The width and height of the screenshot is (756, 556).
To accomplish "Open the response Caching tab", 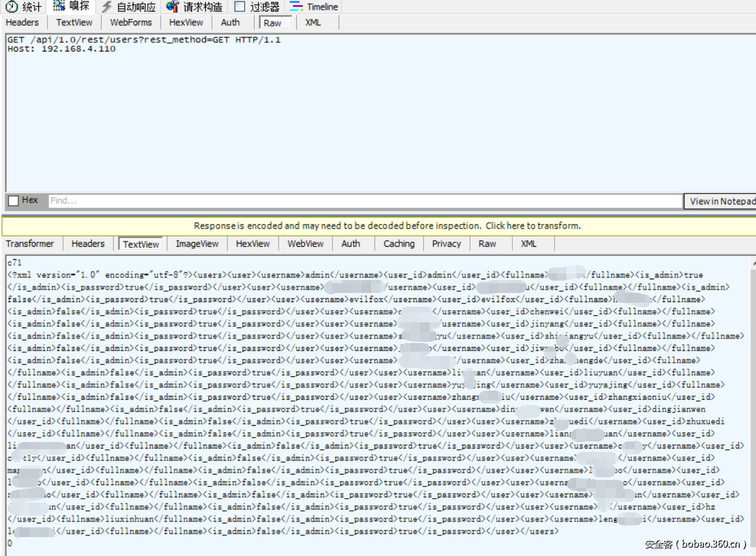I will (399, 243).
